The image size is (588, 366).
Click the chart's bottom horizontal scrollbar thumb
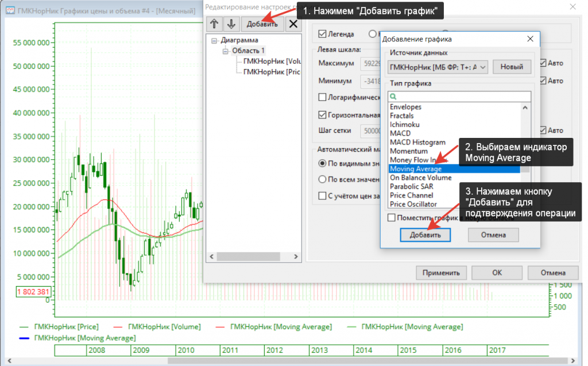(x=367, y=361)
